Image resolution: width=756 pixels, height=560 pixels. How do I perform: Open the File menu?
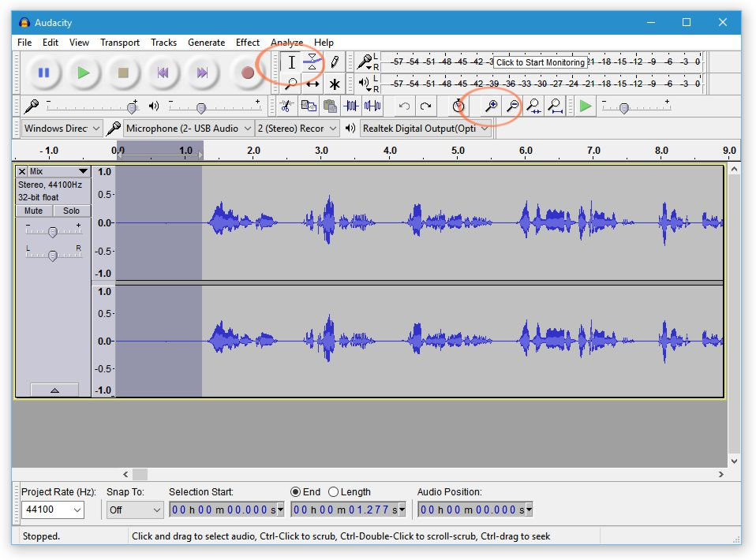tap(24, 43)
